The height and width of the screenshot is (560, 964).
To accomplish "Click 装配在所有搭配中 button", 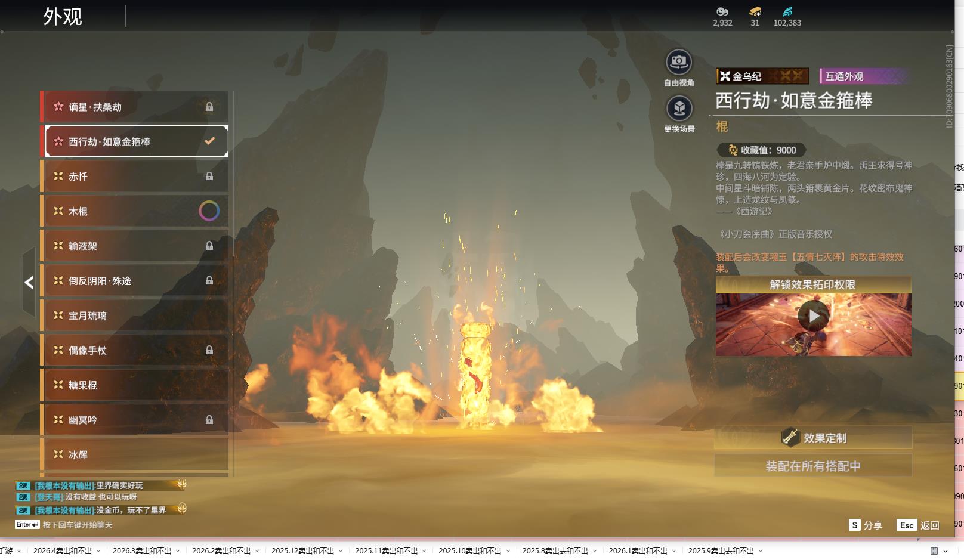I will point(813,466).
